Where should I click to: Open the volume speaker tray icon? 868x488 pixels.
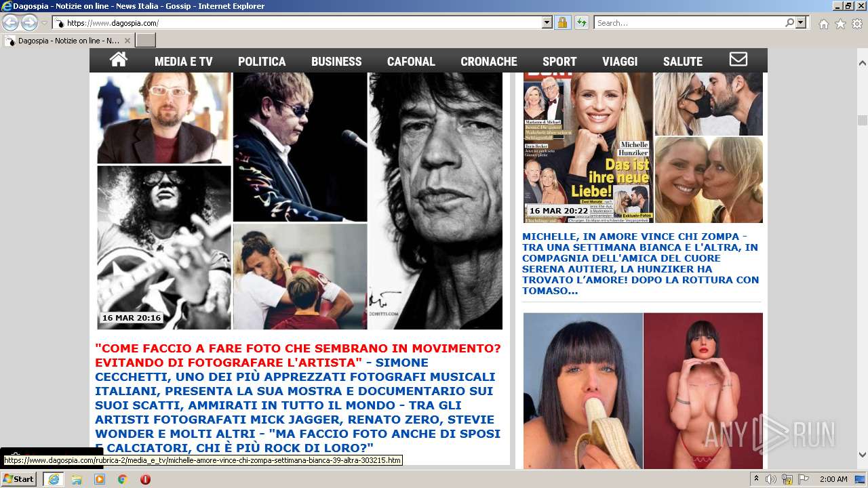click(770, 479)
